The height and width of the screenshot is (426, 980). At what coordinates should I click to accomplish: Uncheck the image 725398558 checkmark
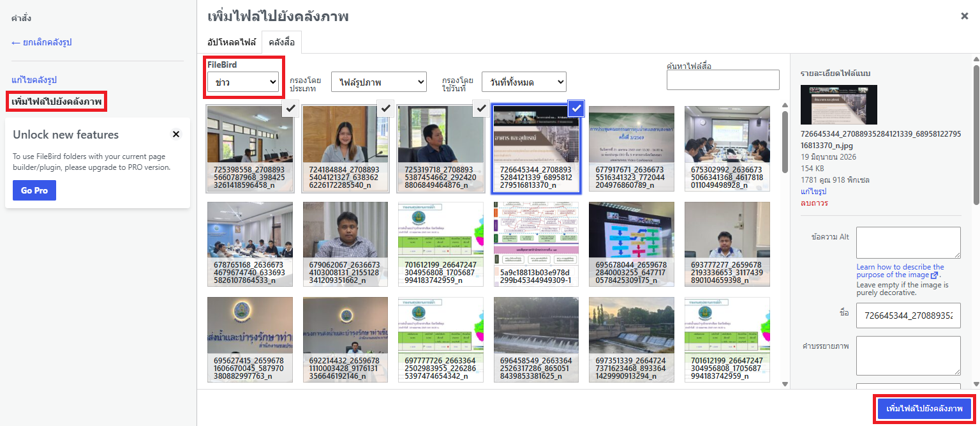tap(290, 109)
